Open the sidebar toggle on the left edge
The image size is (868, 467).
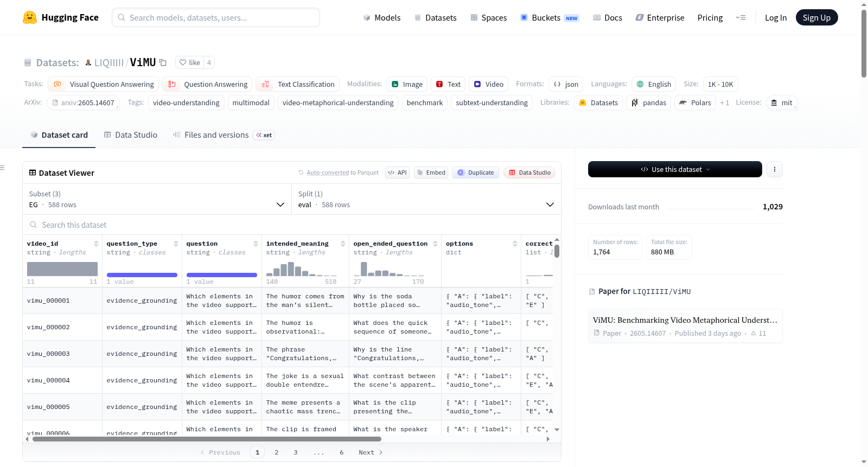click(2, 168)
